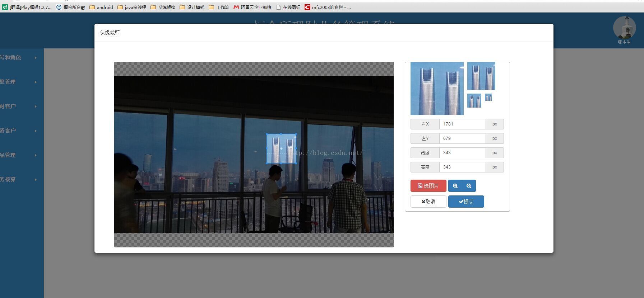Open the Play框架1.2.7 bookmark
644x298 pixels.
(27, 7)
